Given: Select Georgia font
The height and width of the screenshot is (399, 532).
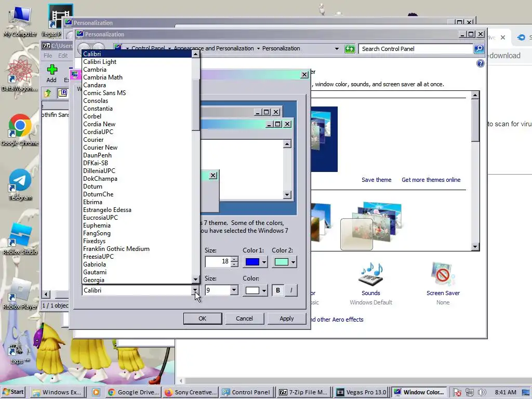Looking at the screenshot, I should pos(137,280).
